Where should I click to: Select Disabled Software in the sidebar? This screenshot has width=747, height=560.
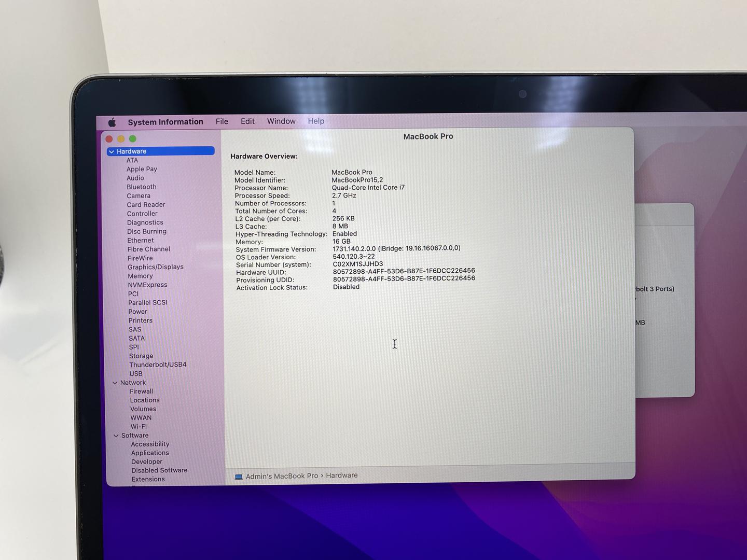coord(159,470)
